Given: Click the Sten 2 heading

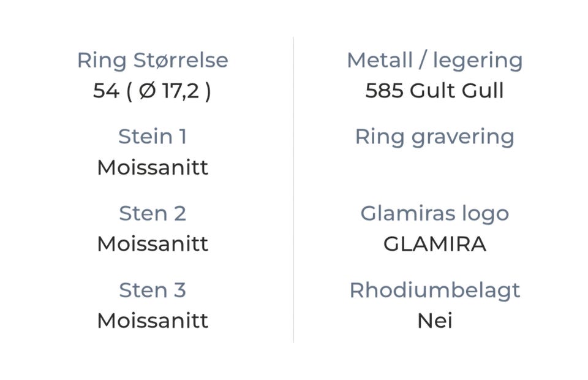Looking at the screenshot, I should click(x=152, y=213).
